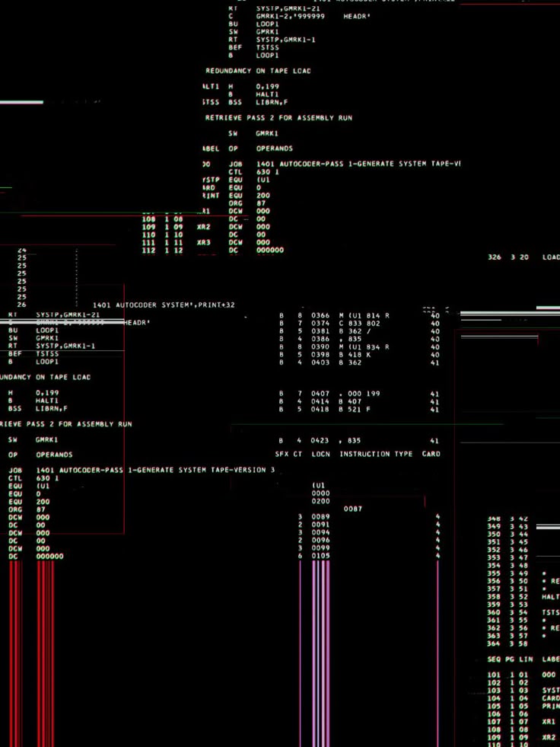560x747 pixels.
Task: Select the 1401 AUTOCODER SYSTEM*,PRINT+32 line
Action: [164, 305]
